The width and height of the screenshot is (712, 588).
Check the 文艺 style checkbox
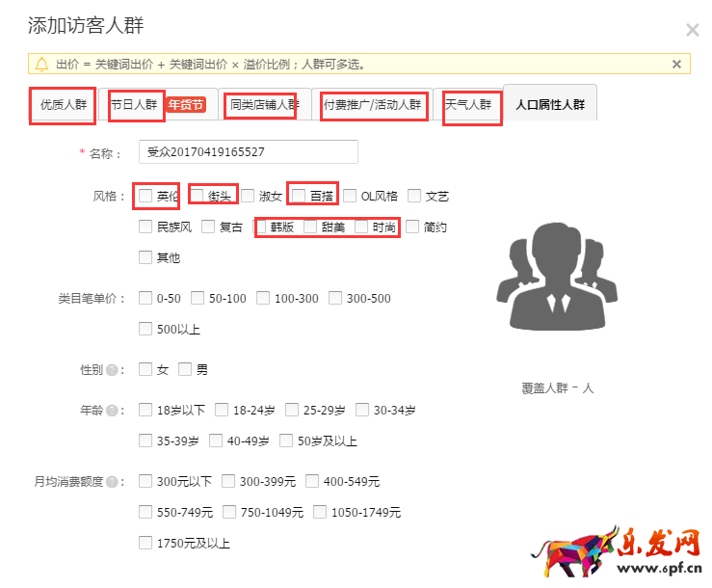[414, 196]
